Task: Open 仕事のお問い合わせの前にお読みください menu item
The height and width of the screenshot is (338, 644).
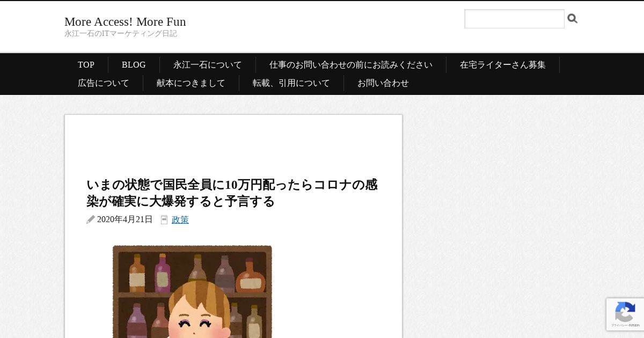Action: coord(351,65)
